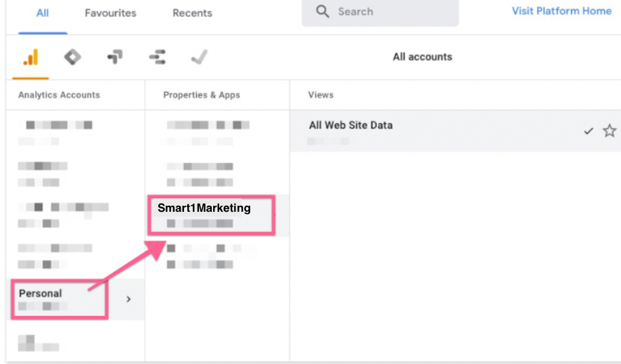
Task: Star the All Web Site Data view
Action: tap(609, 131)
